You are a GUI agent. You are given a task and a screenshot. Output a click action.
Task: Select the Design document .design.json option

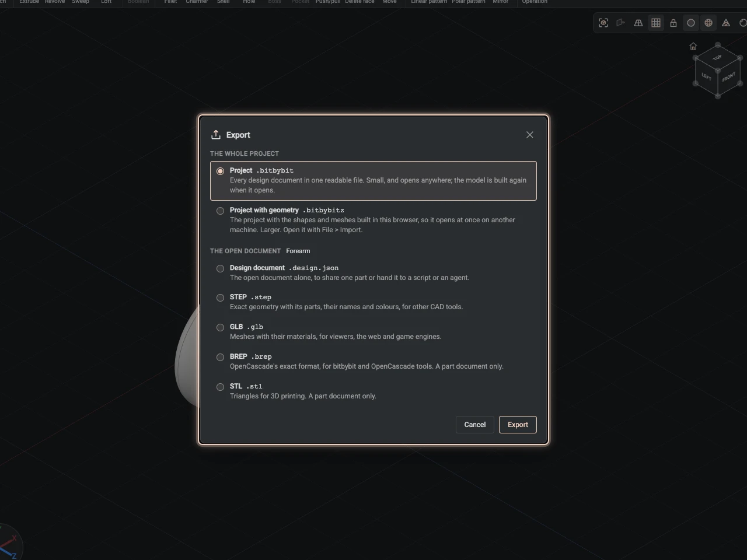tap(373, 273)
